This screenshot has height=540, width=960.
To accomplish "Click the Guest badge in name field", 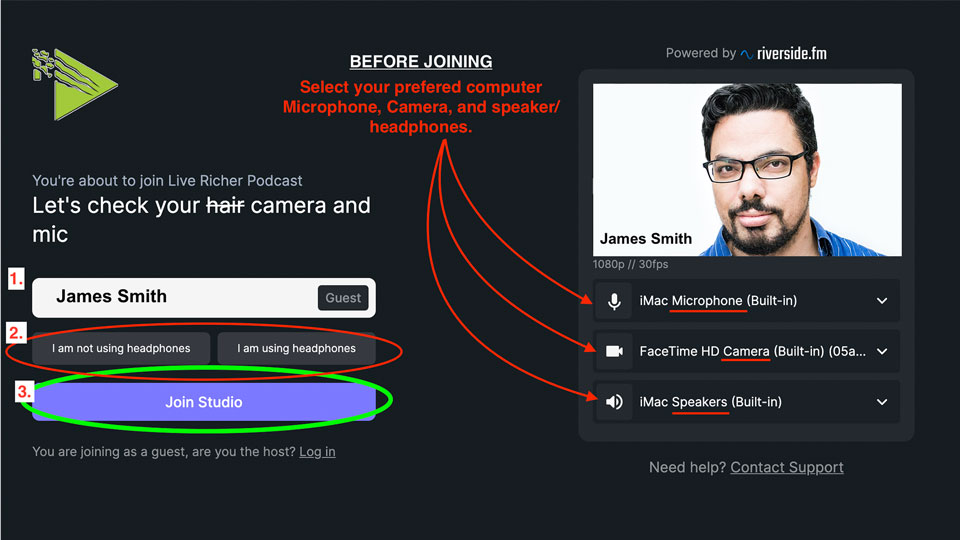I will click(343, 298).
